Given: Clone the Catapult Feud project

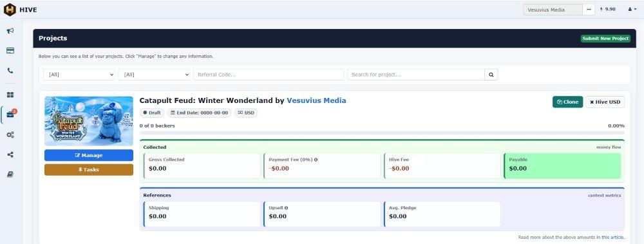Looking at the screenshot, I should point(567,102).
